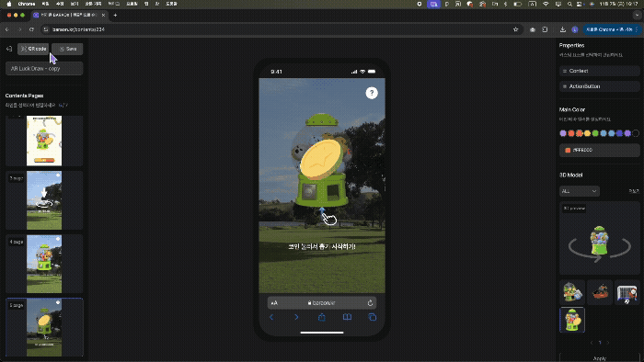Click the 3D preview viewer of the gumball machine

pos(600,238)
